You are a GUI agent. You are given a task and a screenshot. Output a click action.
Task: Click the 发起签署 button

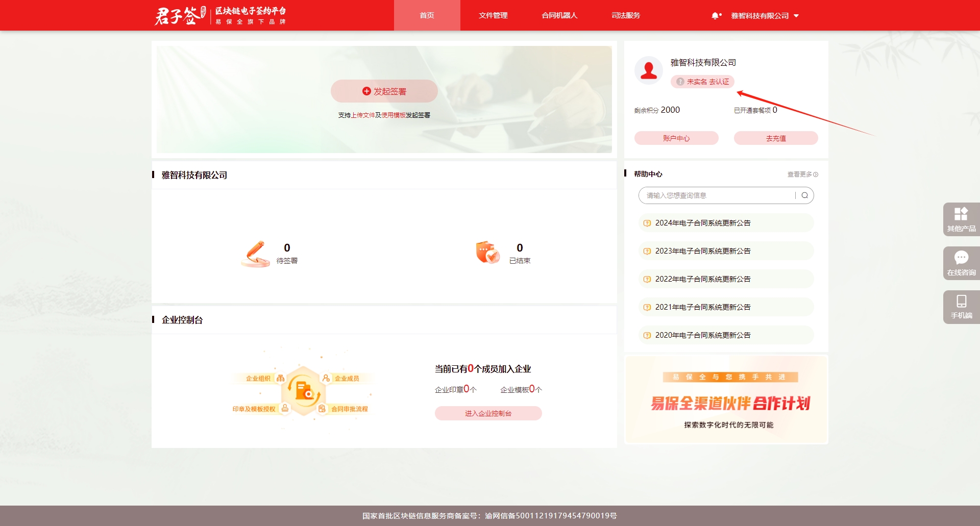click(x=384, y=91)
